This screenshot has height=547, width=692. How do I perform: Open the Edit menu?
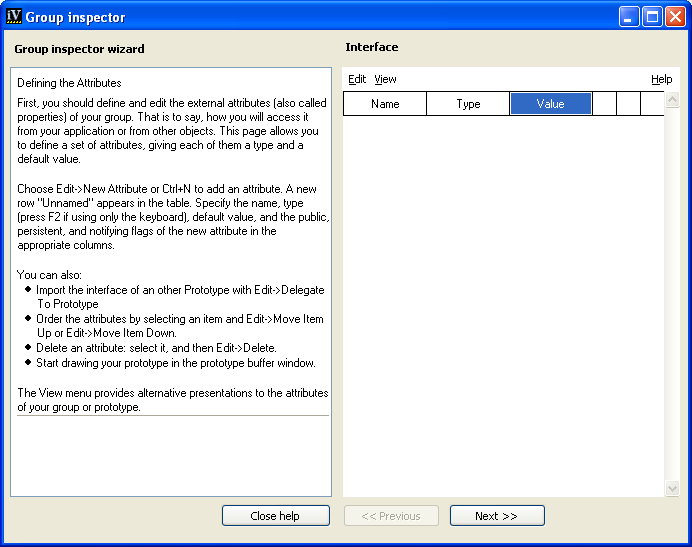click(357, 79)
